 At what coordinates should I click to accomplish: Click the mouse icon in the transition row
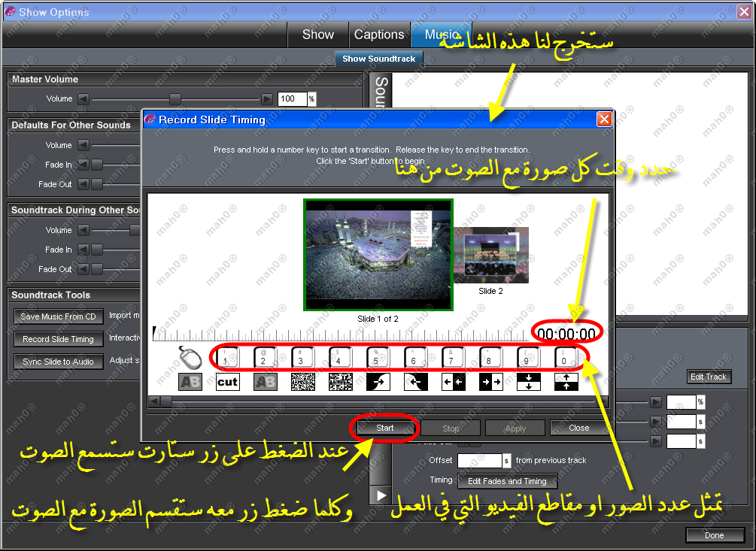pyautogui.click(x=190, y=357)
